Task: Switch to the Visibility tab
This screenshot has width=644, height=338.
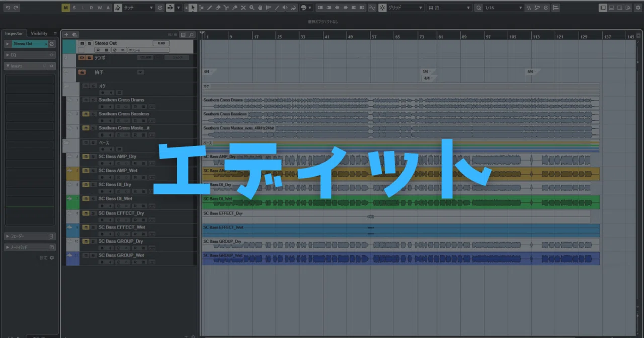Action: pyautogui.click(x=39, y=33)
